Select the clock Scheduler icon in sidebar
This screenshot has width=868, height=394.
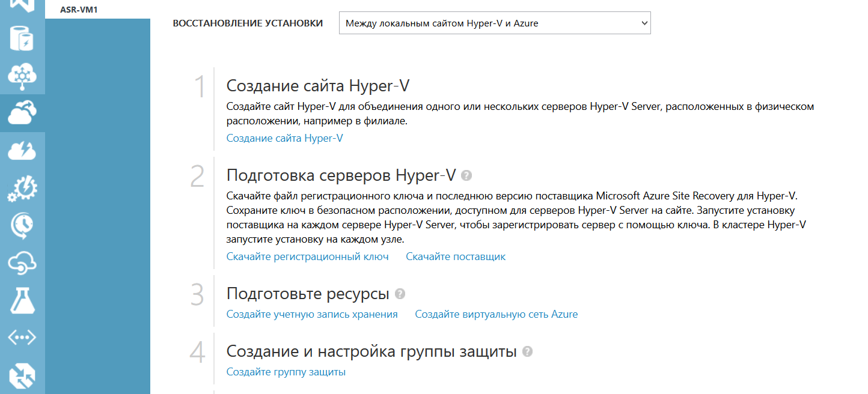[x=22, y=225]
